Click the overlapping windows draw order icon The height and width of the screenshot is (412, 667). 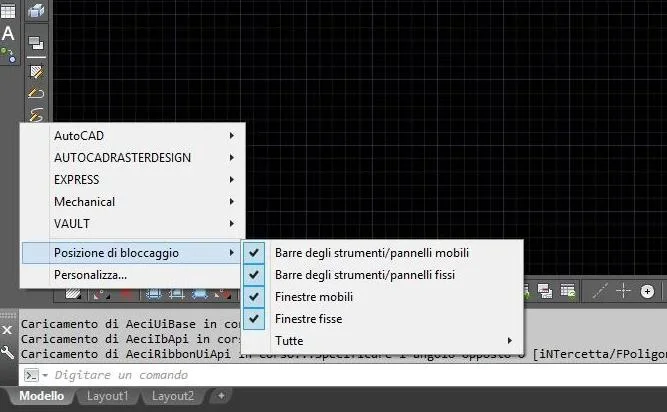pos(36,43)
